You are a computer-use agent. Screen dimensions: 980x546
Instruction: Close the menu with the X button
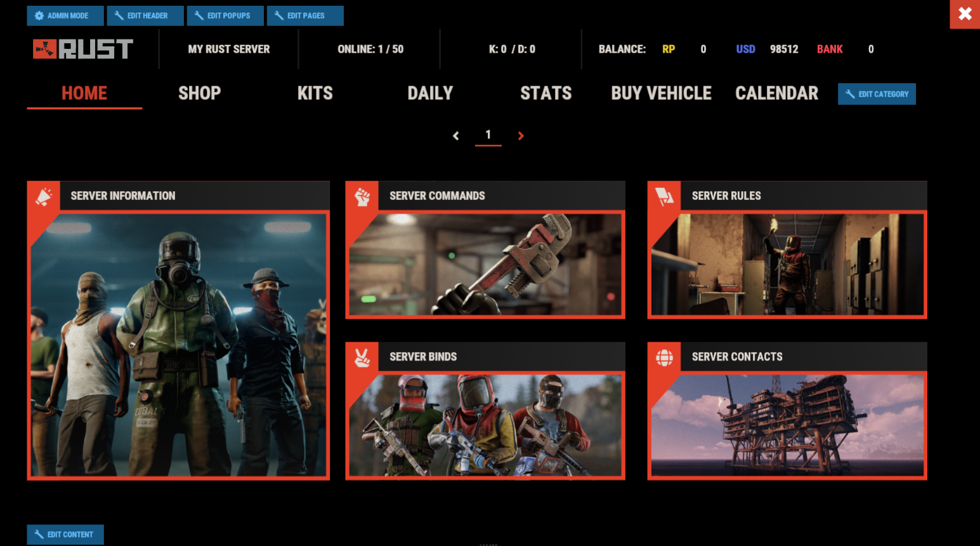965,14
